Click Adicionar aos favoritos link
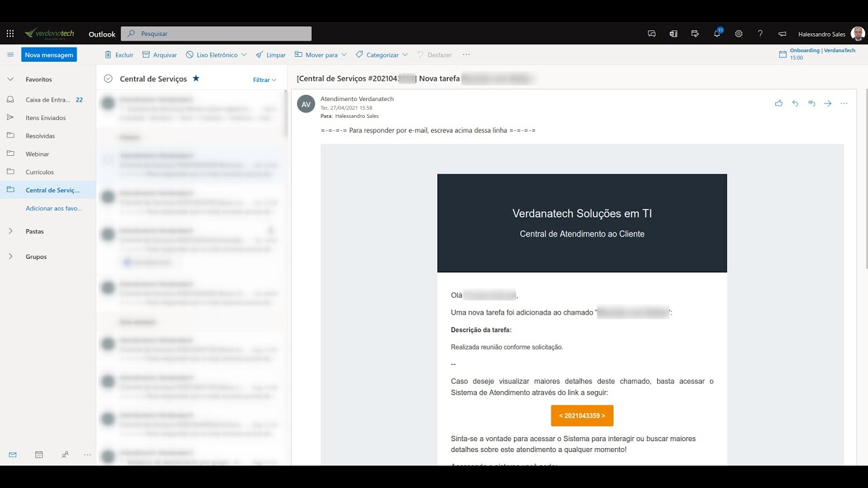This screenshot has height=488, width=868. [x=54, y=208]
